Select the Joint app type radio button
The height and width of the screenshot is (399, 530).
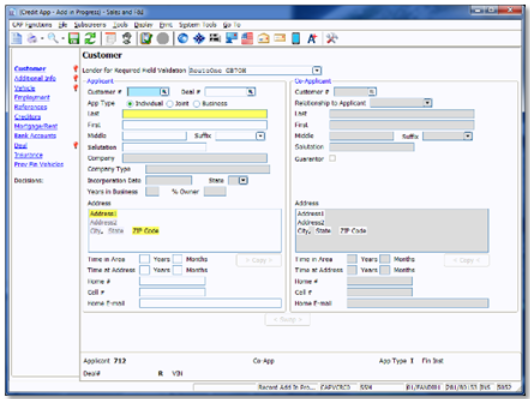[x=170, y=104]
